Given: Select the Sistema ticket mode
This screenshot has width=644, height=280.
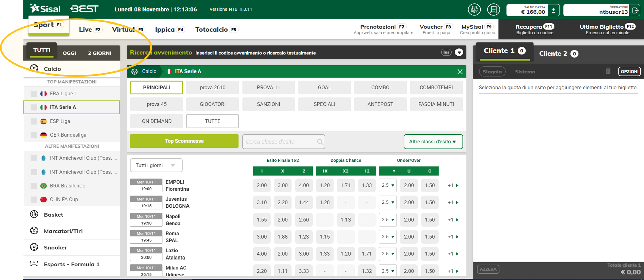Looking at the screenshot, I should (525, 72).
